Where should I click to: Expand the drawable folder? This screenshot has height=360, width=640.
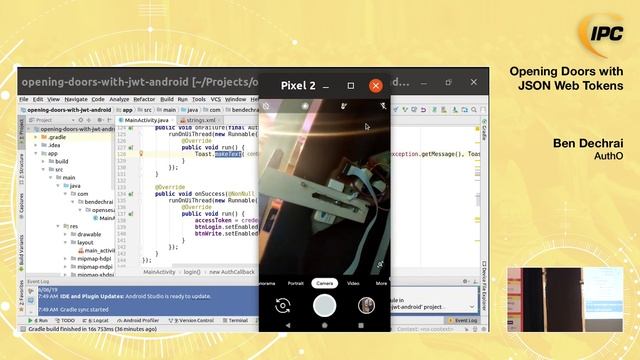(66, 234)
